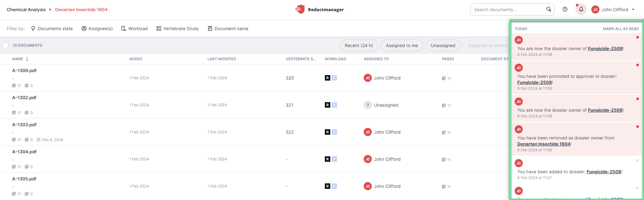Open Fungicide-2508 link in added to dossier notification
This screenshot has width=644, height=200.
click(x=604, y=172)
